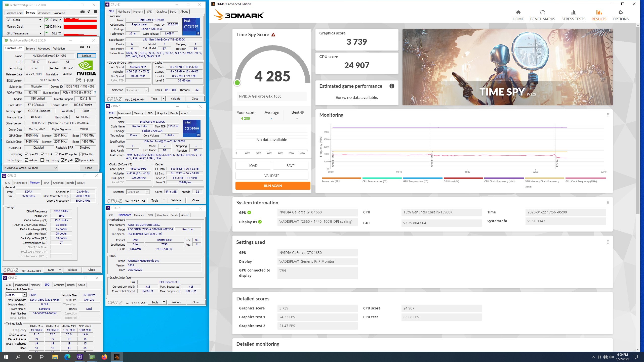Toggle the Vulkan checkbox
The image size is (644, 362).
pos(26,160)
